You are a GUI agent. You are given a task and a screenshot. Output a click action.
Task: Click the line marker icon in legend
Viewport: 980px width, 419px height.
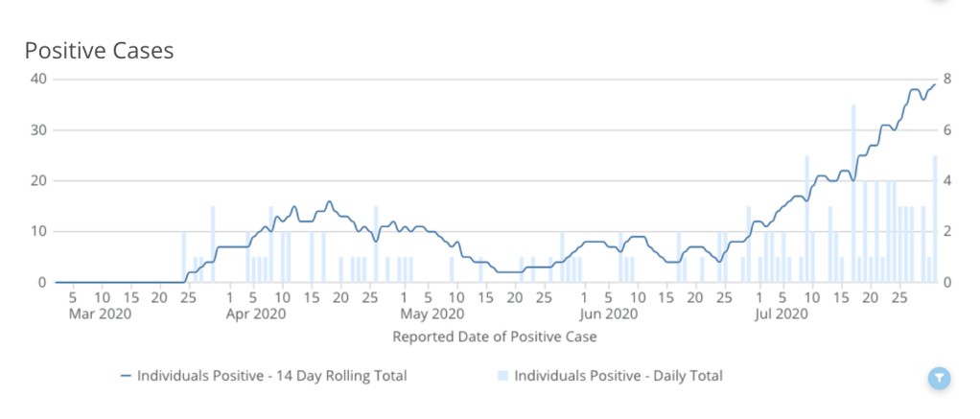[127, 376]
